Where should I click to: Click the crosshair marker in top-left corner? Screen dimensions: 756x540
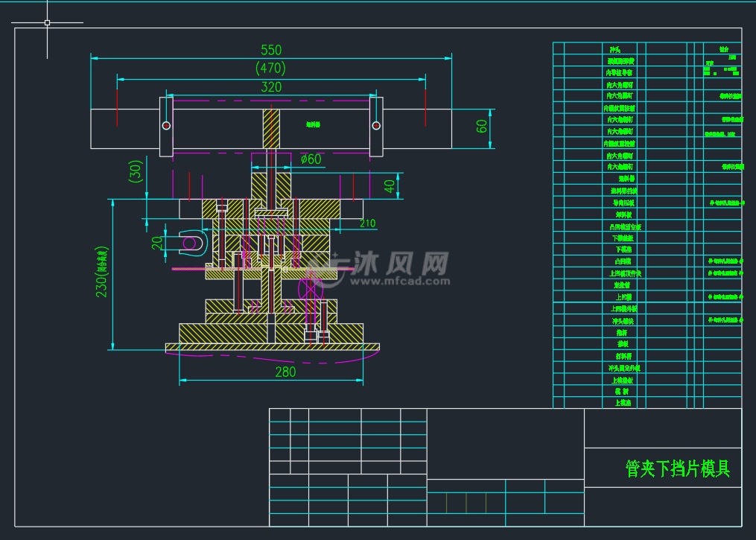pyautogui.click(x=46, y=23)
